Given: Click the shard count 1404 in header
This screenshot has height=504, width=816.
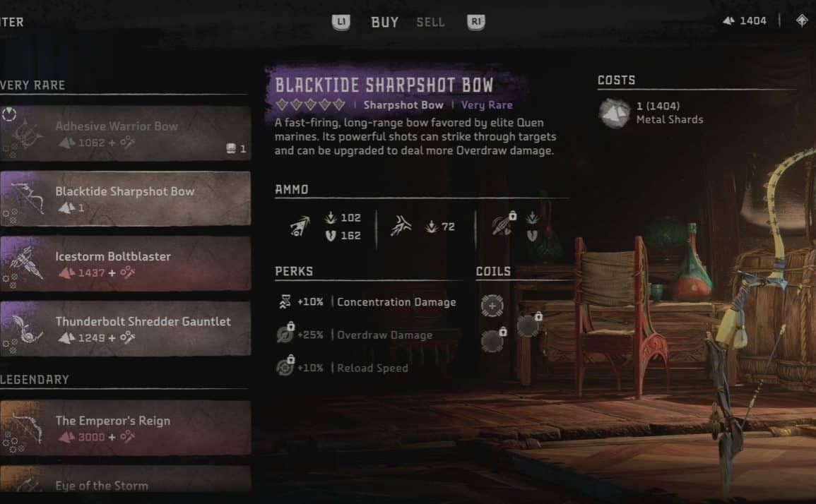Looking at the screenshot, I should 753,20.
